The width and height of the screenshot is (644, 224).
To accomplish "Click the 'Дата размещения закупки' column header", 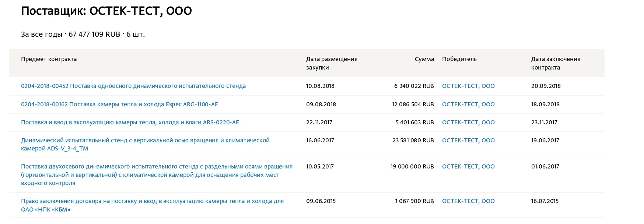I will [x=332, y=63].
